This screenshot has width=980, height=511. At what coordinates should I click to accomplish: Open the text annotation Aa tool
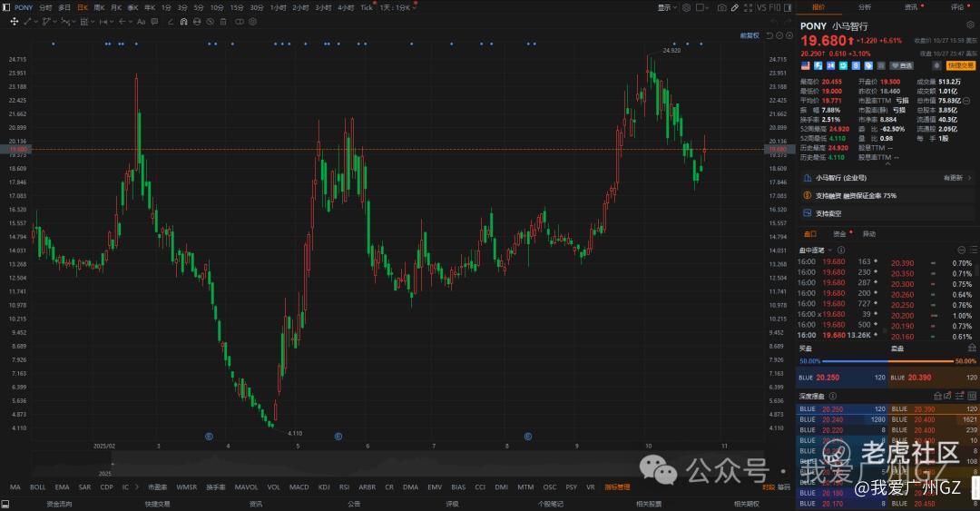coord(142,21)
